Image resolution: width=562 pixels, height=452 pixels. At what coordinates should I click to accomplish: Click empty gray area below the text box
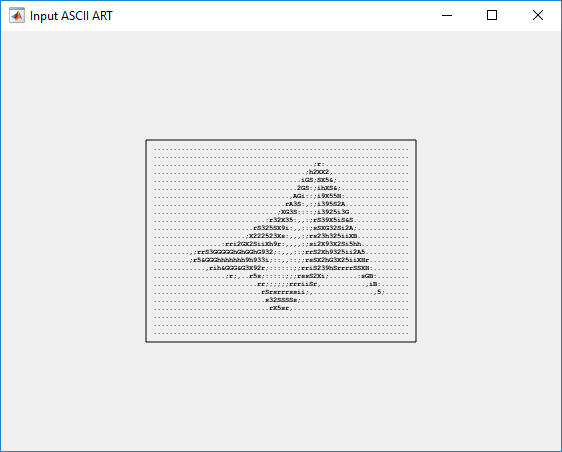tap(281, 394)
